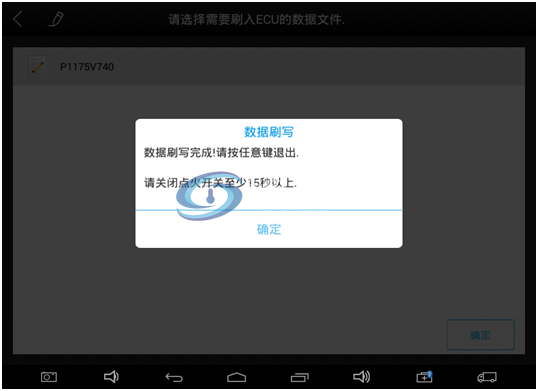Viewport: 538px width, 391px height.
Task: Go back using the Android back arrow
Action: (174, 377)
